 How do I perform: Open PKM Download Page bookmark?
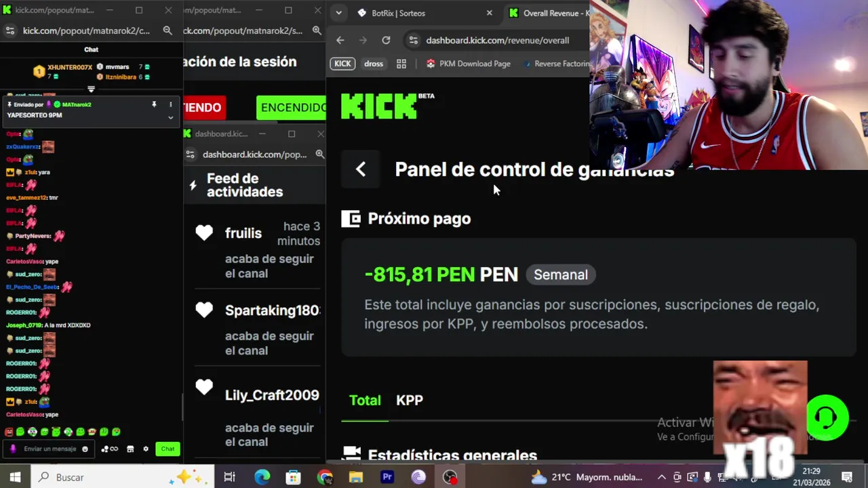(468, 64)
